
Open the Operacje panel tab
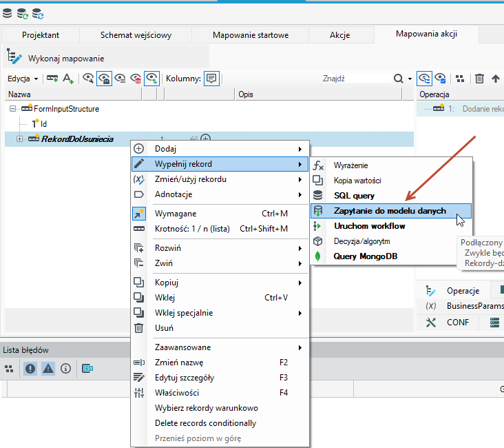pyautogui.click(x=453, y=291)
